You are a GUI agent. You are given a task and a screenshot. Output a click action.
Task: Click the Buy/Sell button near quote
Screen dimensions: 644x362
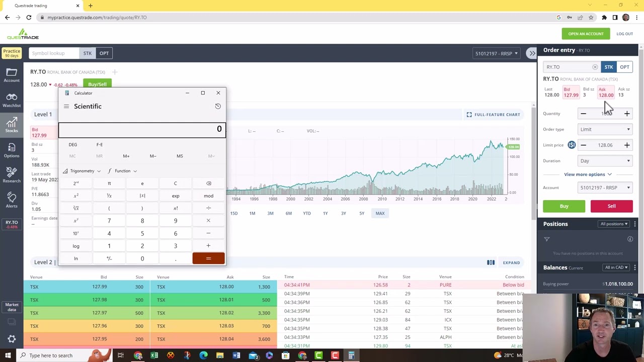coord(97,84)
